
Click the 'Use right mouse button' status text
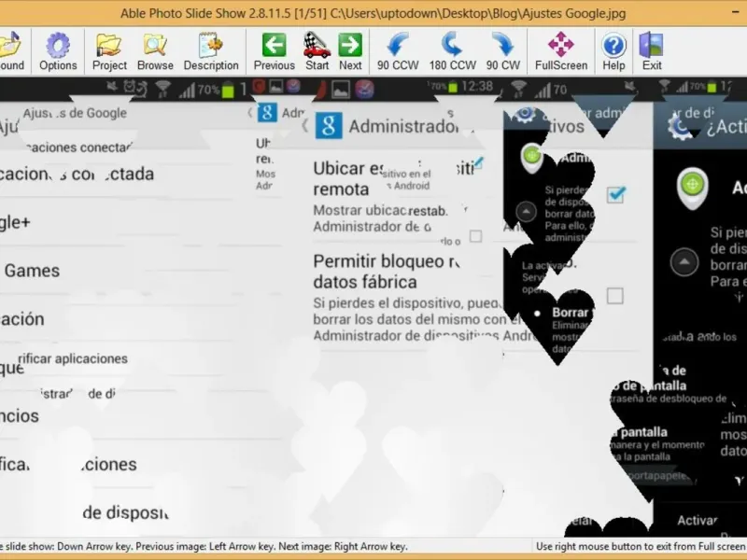(x=641, y=546)
